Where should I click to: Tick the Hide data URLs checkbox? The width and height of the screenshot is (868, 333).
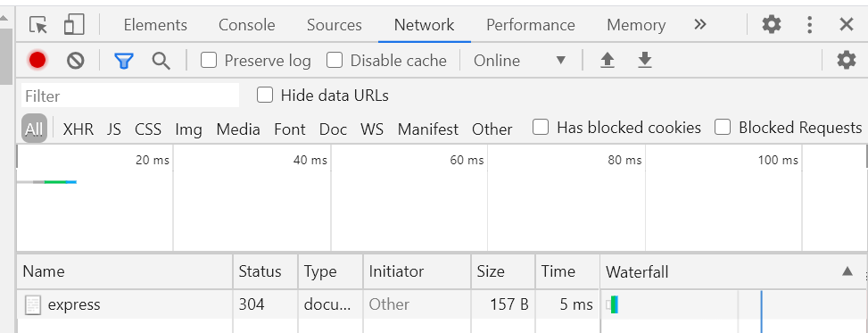click(x=265, y=96)
